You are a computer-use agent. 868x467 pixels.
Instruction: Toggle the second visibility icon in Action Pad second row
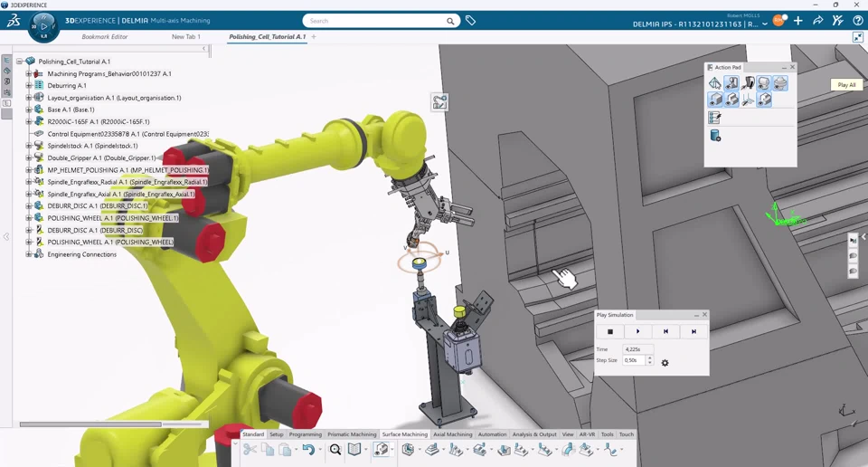(x=731, y=100)
